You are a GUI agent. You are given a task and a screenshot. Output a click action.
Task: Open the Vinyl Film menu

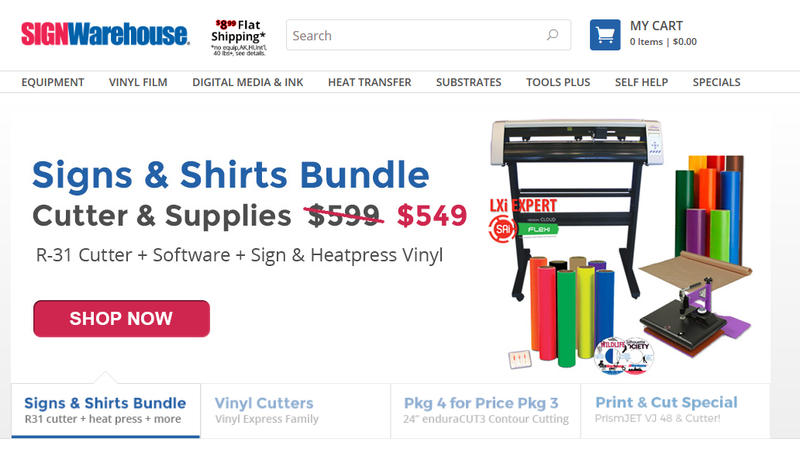tap(138, 82)
